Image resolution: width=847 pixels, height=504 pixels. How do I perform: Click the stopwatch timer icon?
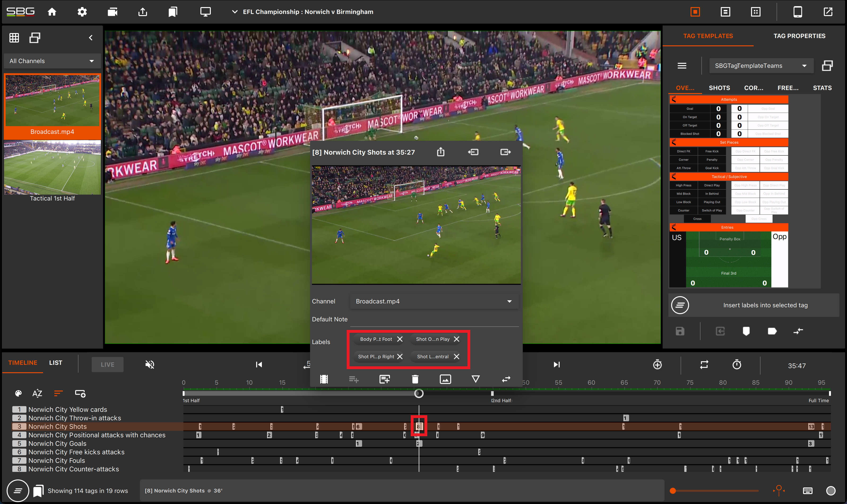737,365
